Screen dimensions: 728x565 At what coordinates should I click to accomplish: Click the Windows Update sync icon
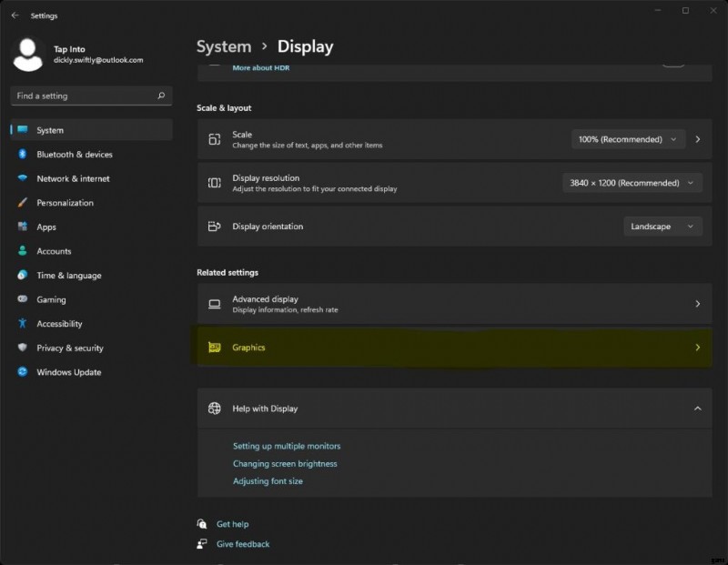[x=22, y=371]
